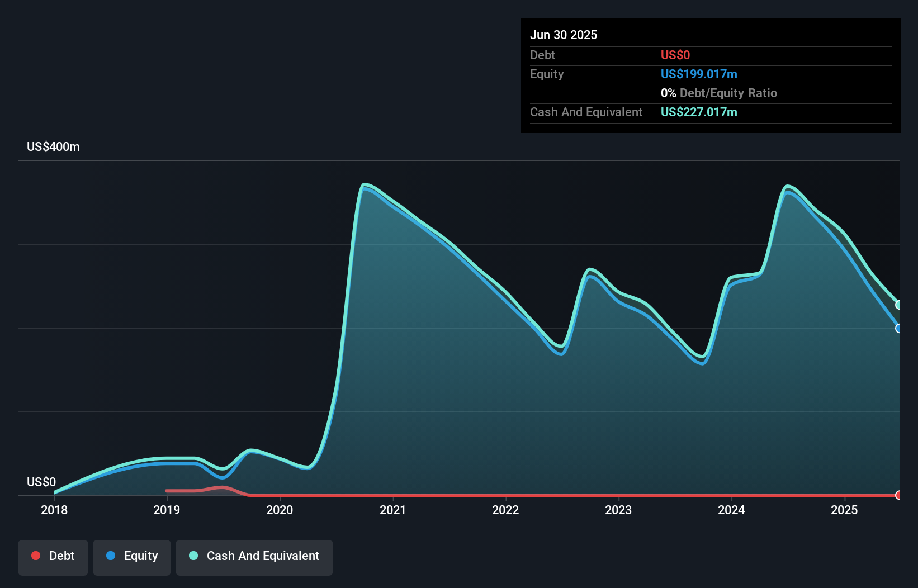918x588 pixels.
Task: Click the 2018 x-axis label
Action: pos(54,510)
